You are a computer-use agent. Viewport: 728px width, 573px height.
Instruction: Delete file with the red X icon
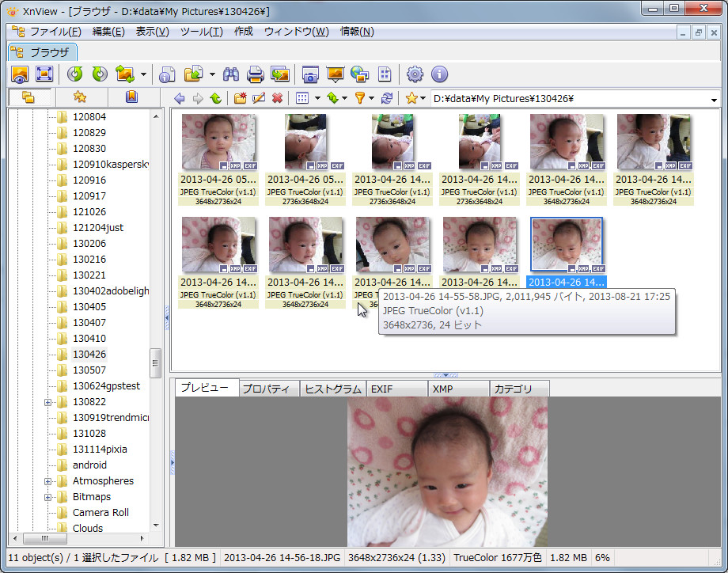pyautogui.click(x=277, y=97)
